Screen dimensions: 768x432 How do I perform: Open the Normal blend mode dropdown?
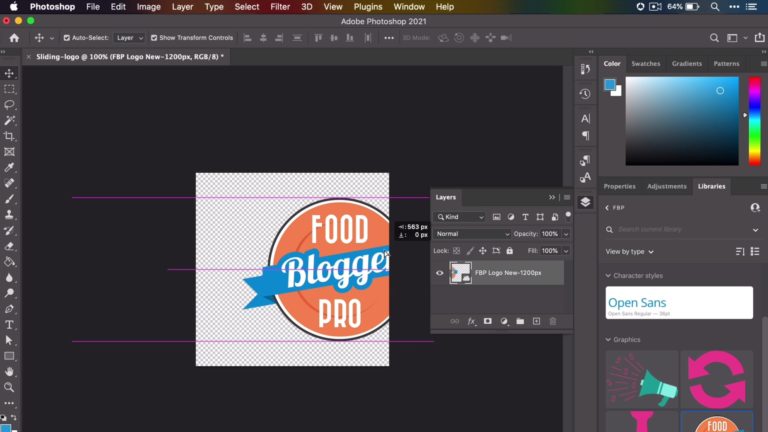[472, 234]
